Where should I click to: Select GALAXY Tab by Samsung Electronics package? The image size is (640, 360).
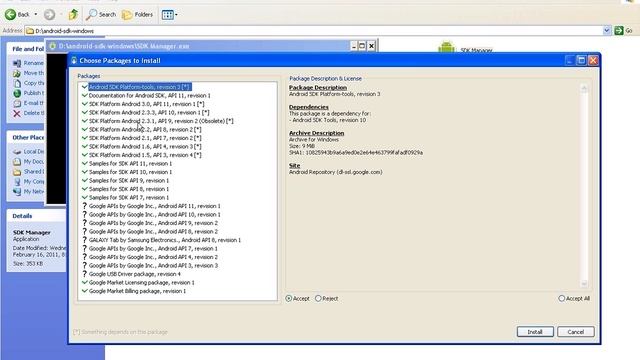coord(164,240)
